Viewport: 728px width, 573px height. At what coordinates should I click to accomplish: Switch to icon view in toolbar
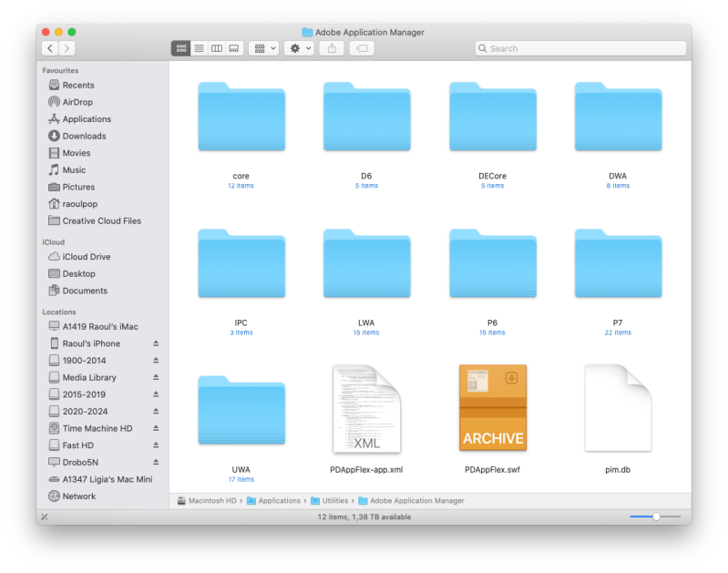coord(181,48)
